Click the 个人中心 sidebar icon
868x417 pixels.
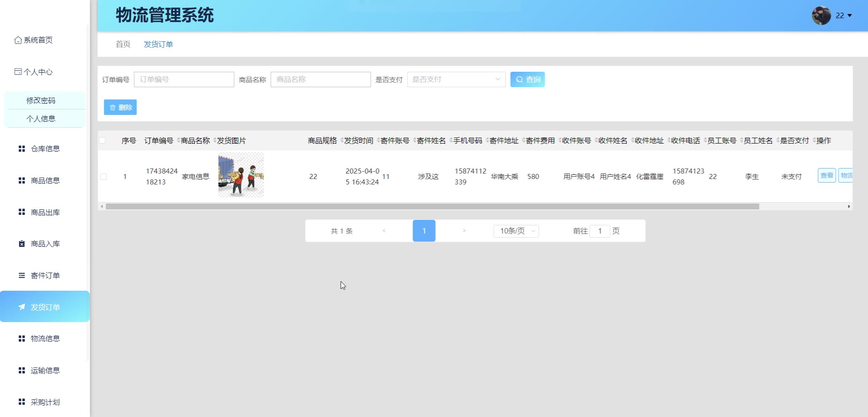pyautogui.click(x=18, y=72)
